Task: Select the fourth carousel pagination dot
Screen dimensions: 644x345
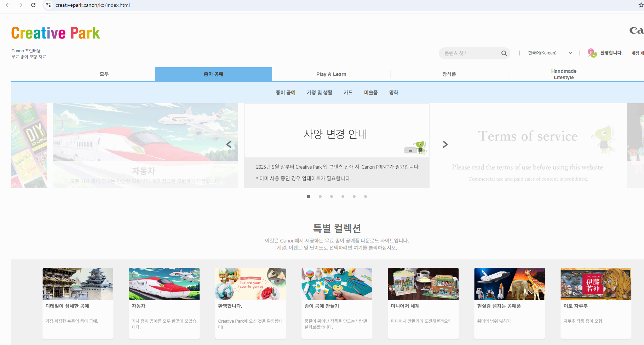Action: coord(343,197)
